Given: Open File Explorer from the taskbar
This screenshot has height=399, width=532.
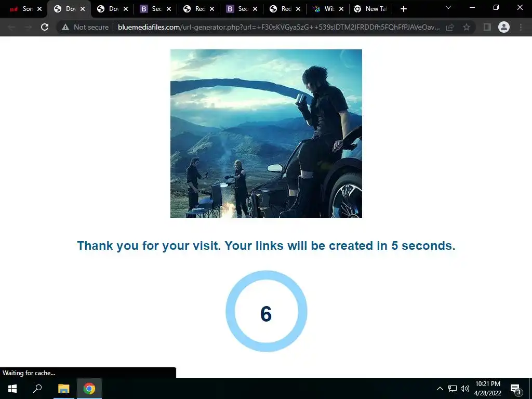Looking at the screenshot, I should (x=63, y=389).
